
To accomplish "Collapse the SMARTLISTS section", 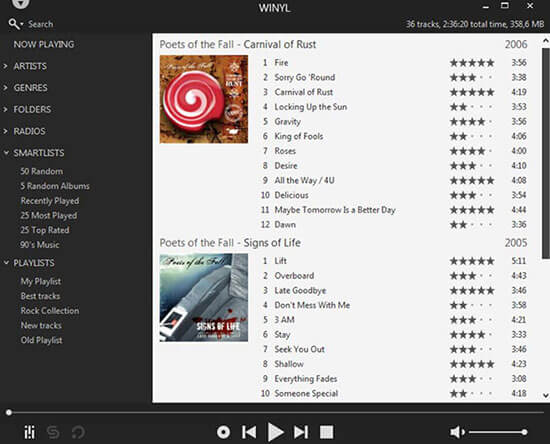I will [x=6, y=153].
